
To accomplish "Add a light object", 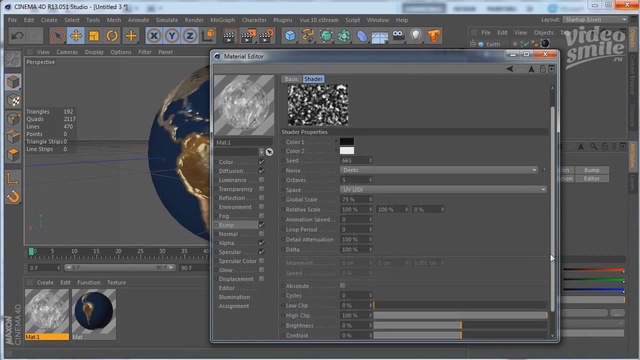I will pyautogui.click(x=416, y=36).
